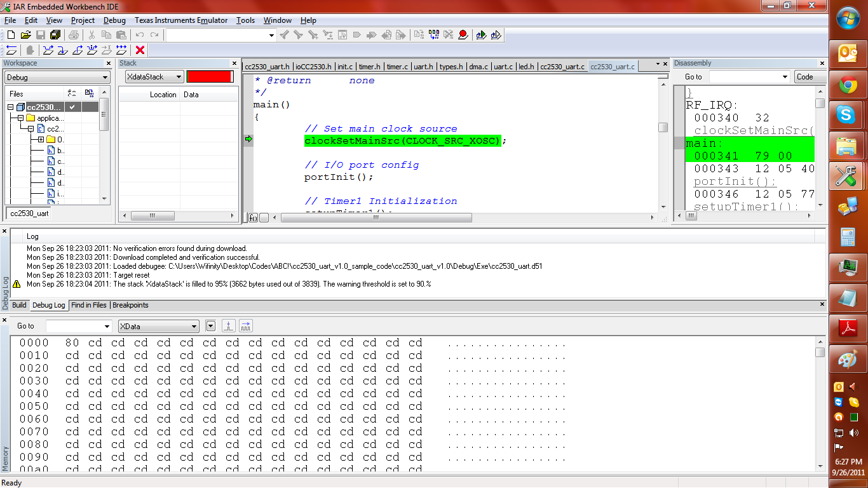The width and height of the screenshot is (868, 488).
Task: Switch to the Breakpoints tab
Action: tap(130, 305)
